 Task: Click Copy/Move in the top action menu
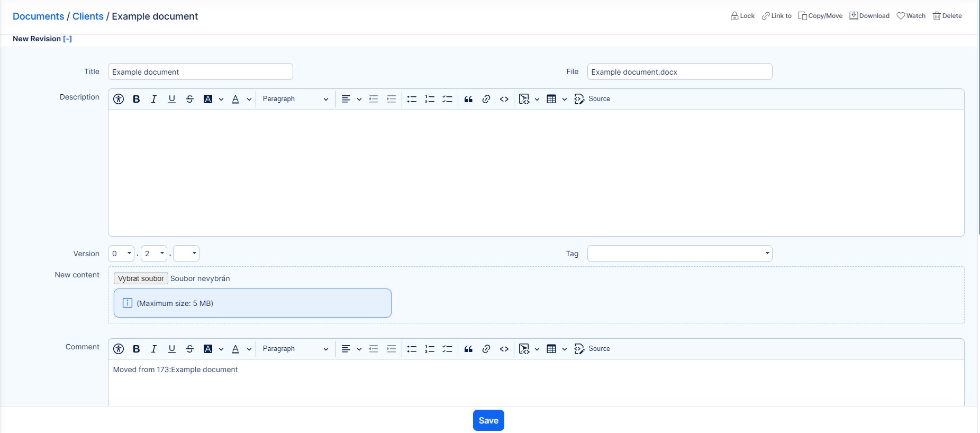tap(820, 16)
